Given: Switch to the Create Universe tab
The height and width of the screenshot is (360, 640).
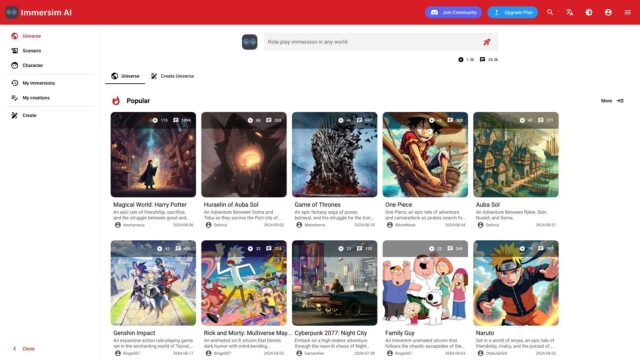Looking at the screenshot, I should point(172,76).
